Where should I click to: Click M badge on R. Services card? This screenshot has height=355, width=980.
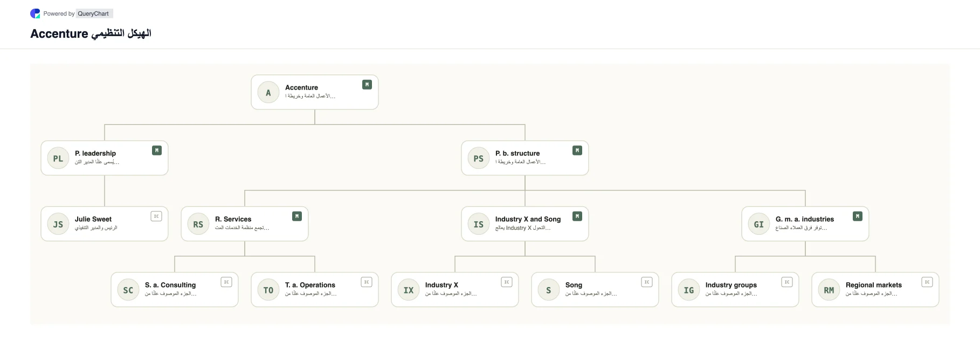coord(297,216)
